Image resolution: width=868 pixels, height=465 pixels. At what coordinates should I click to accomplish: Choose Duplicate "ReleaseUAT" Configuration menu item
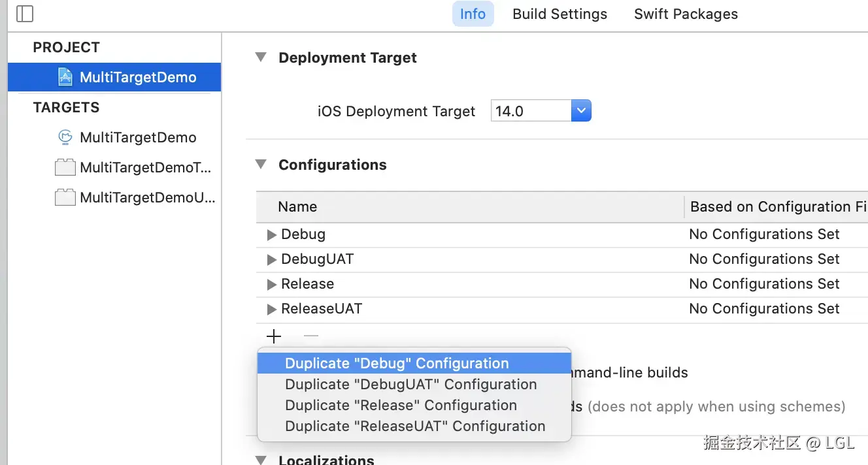coord(415,426)
